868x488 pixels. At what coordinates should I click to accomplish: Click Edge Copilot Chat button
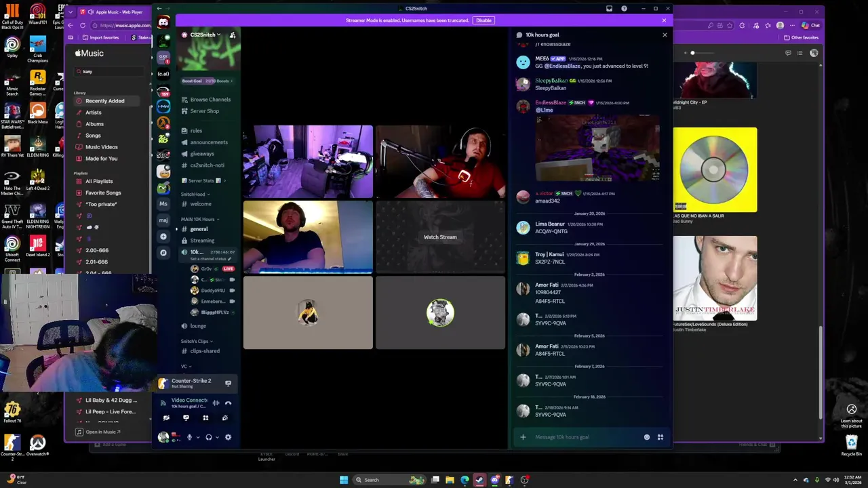click(x=810, y=25)
